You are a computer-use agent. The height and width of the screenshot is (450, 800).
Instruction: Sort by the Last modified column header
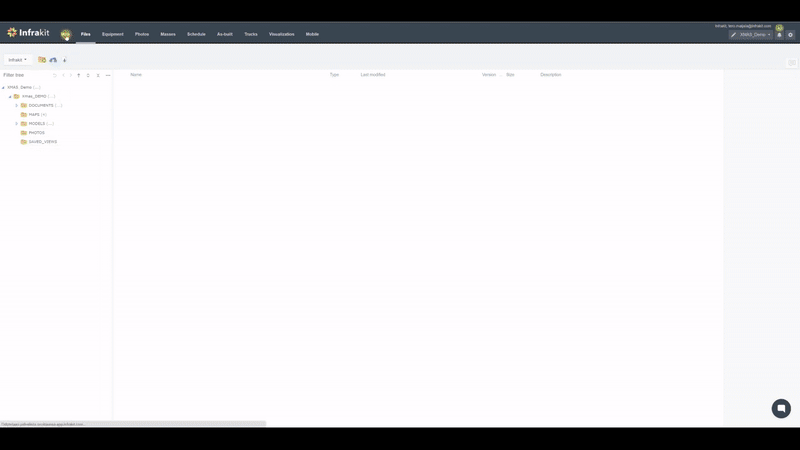tap(373, 75)
